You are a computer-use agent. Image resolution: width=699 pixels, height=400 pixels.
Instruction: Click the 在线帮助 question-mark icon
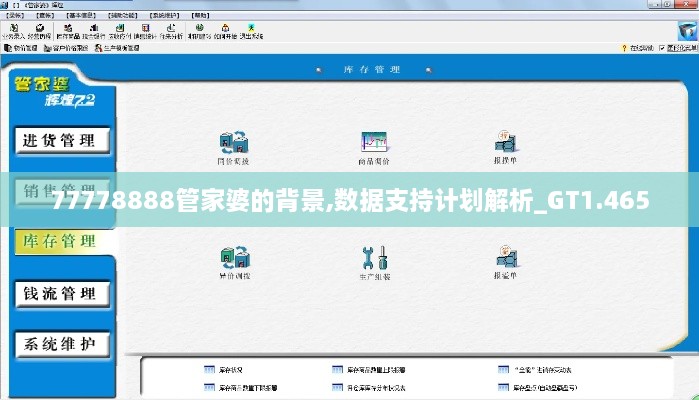tap(624, 48)
